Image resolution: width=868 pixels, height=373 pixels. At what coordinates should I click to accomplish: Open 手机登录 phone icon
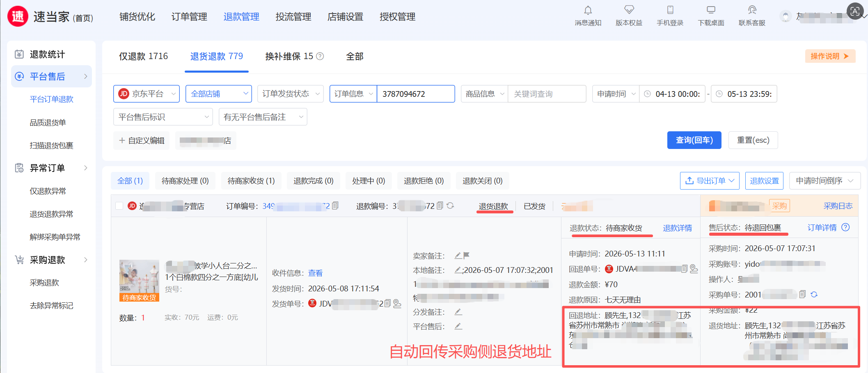[x=670, y=9]
